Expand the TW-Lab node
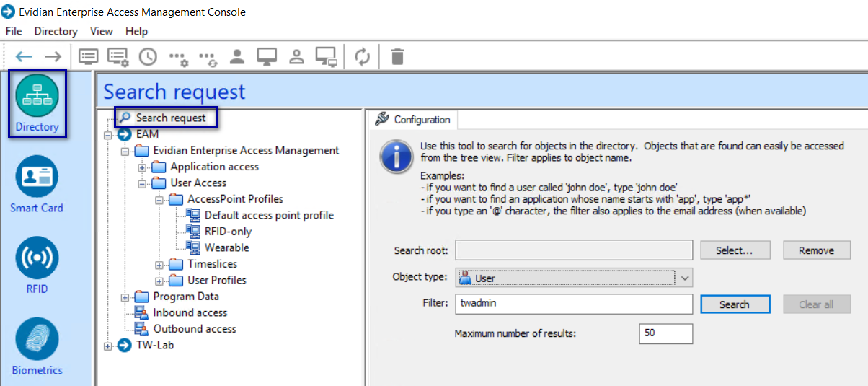This screenshot has height=386, width=868. 108,345
